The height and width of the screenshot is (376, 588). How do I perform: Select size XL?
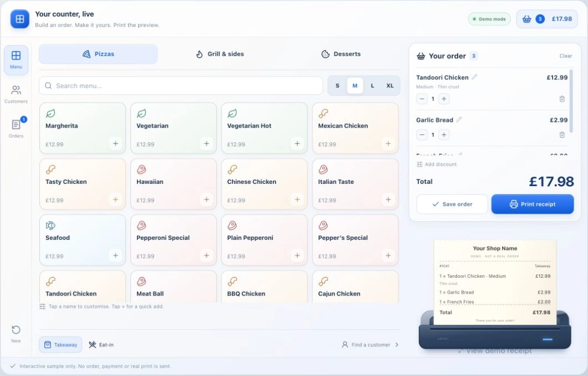(x=390, y=86)
